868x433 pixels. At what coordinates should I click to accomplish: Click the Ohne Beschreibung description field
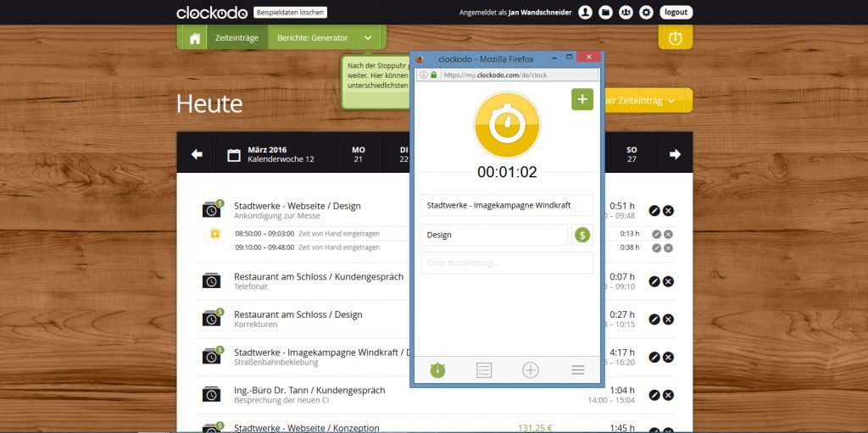pyautogui.click(x=507, y=263)
